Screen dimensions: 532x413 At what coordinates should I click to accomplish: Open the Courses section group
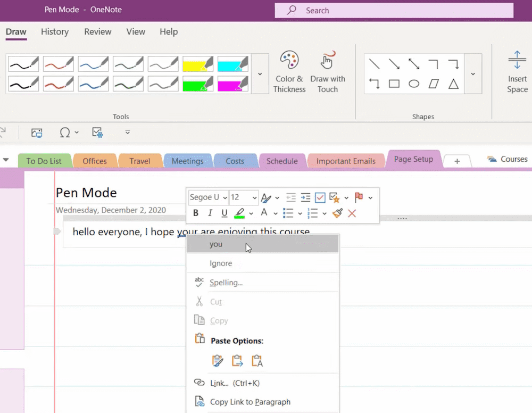tap(508, 159)
